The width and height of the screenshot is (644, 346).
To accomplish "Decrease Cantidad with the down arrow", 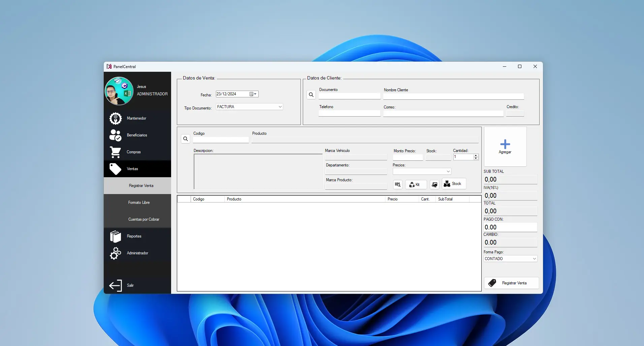I will pyautogui.click(x=476, y=158).
